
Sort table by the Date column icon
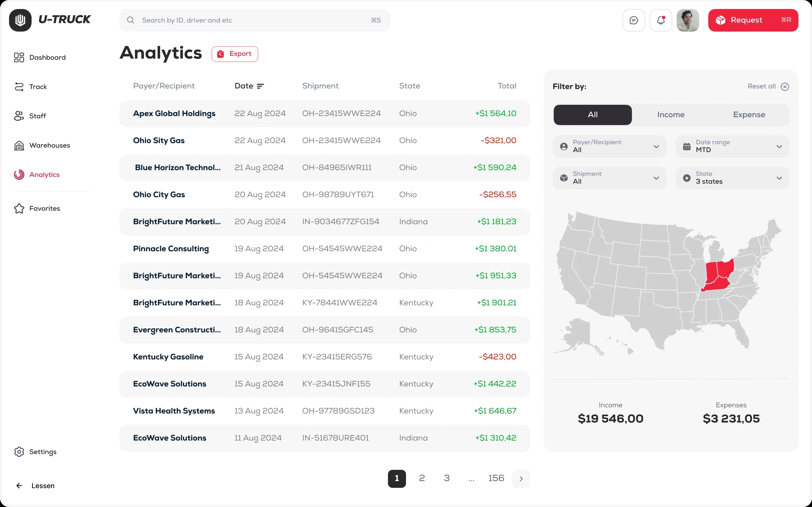[x=261, y=86]
